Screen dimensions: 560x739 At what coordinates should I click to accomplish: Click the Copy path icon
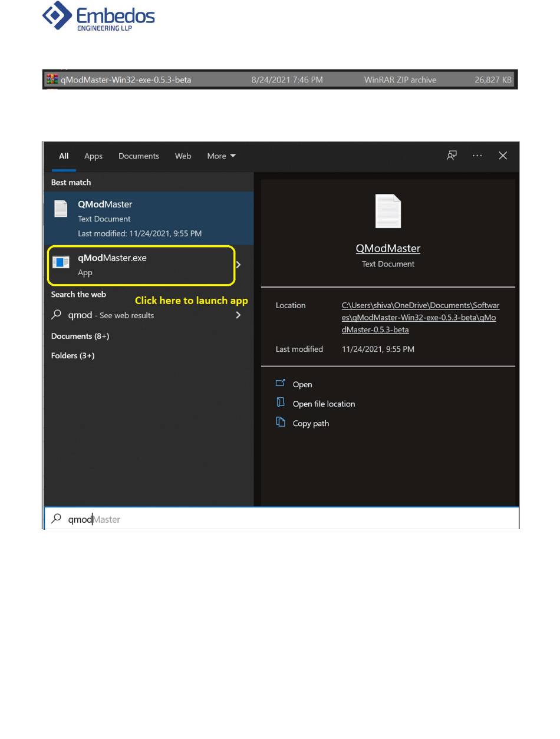click(281, 422)
